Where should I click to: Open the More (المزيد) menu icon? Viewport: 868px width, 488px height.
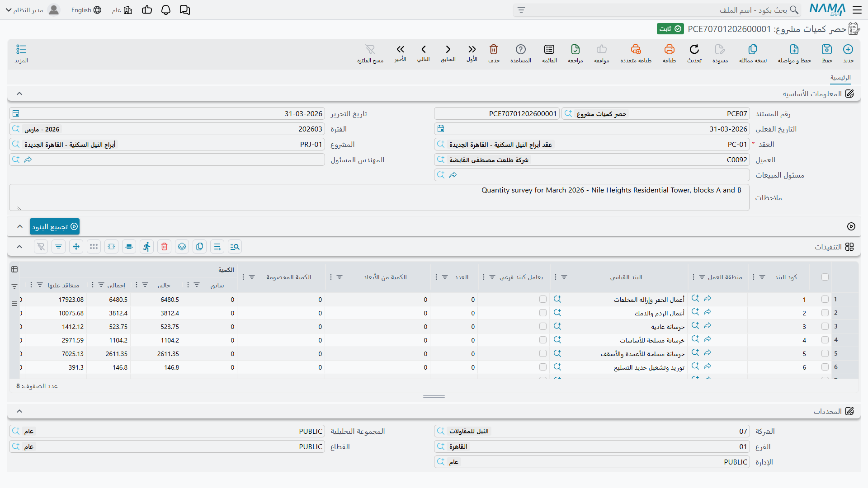tap(21, 49)
